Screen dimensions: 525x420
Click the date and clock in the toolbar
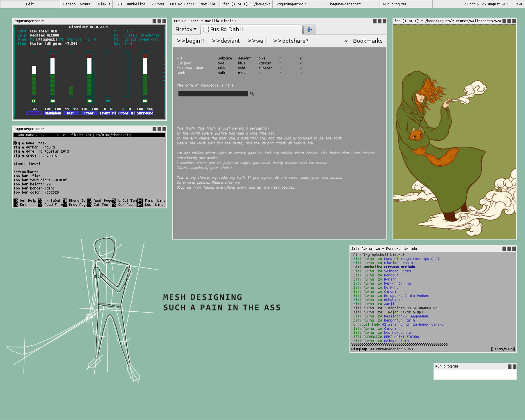[493, 4]
